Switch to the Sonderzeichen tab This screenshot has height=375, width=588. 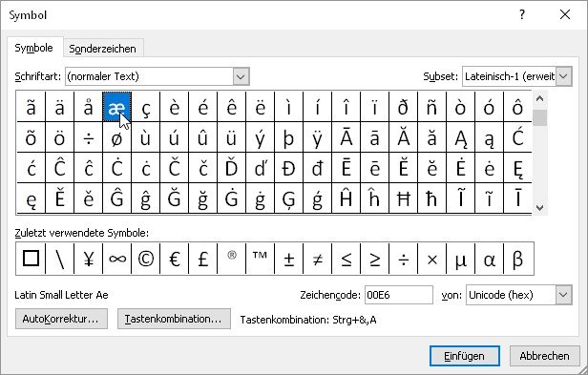point(102,49)
